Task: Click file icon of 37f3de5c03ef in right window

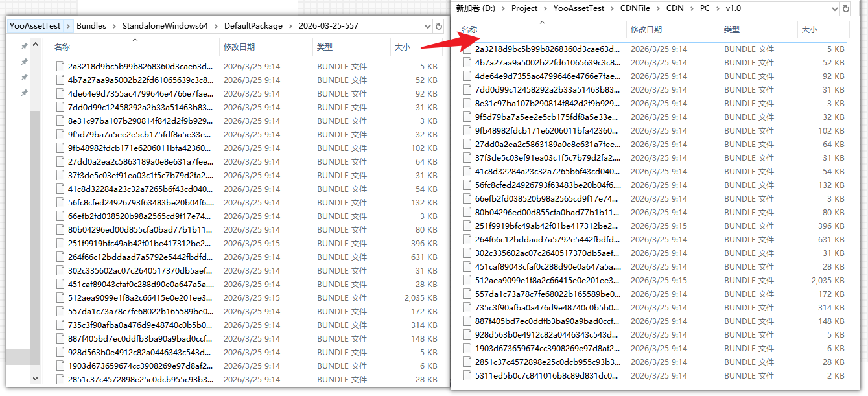Action: click(x=467, y=157)
